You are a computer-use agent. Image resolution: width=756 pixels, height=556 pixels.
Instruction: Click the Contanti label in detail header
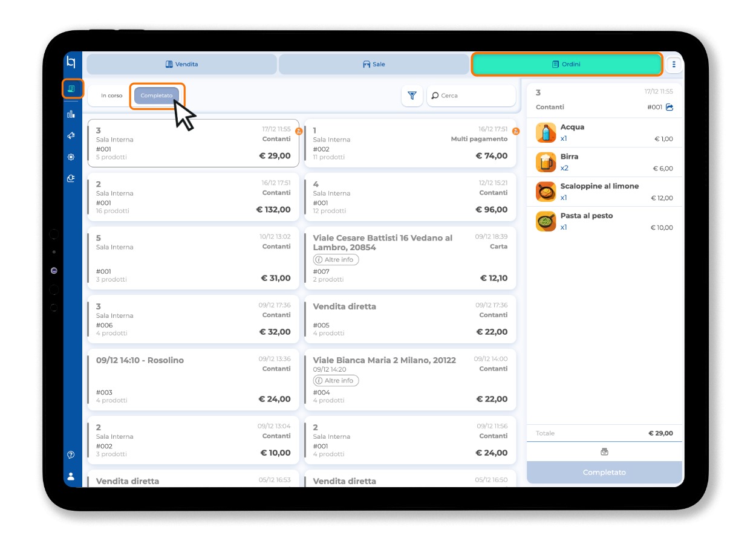[550, 107]
